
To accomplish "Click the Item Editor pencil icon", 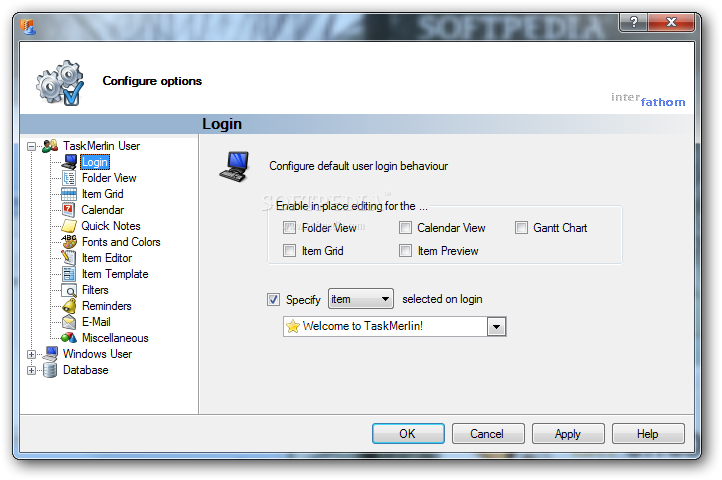I will (x=69, y=258).
